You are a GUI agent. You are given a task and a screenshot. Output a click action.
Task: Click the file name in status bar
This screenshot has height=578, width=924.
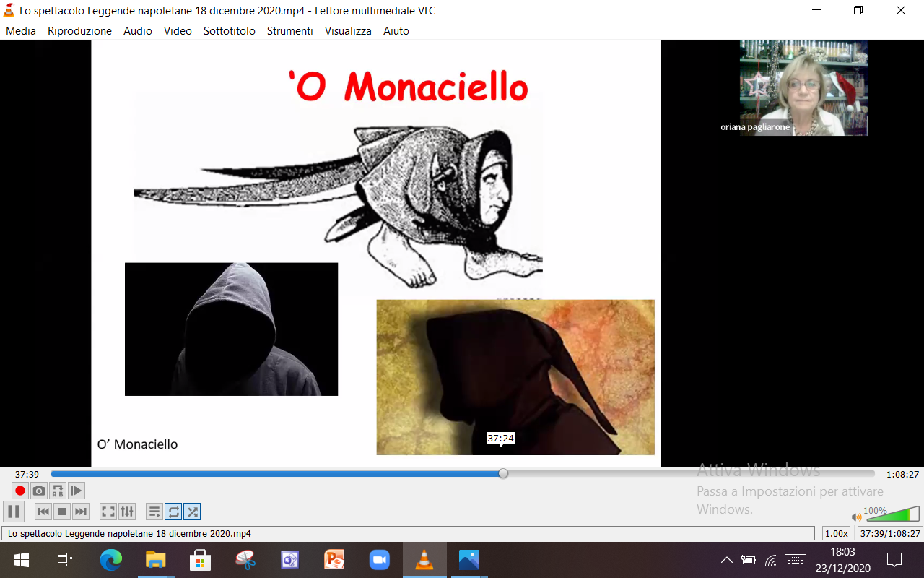(x=129, y=534)
